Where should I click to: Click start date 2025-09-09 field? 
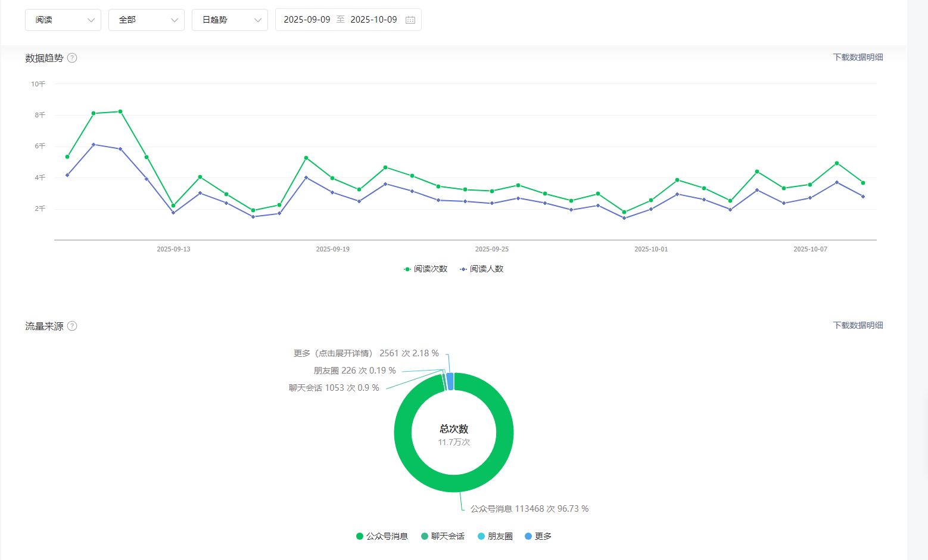307,20
